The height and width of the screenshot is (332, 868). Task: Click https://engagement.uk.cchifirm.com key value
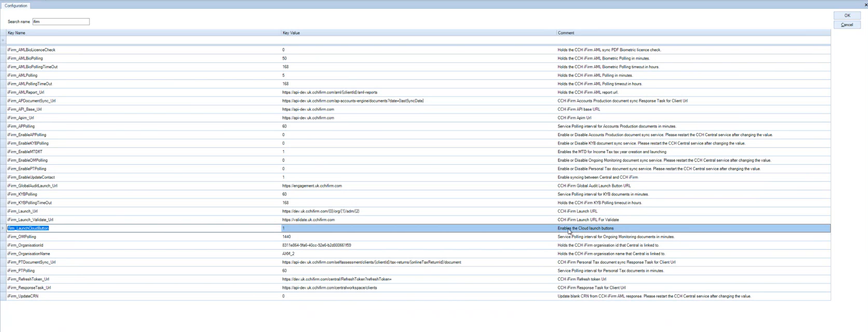312,185
